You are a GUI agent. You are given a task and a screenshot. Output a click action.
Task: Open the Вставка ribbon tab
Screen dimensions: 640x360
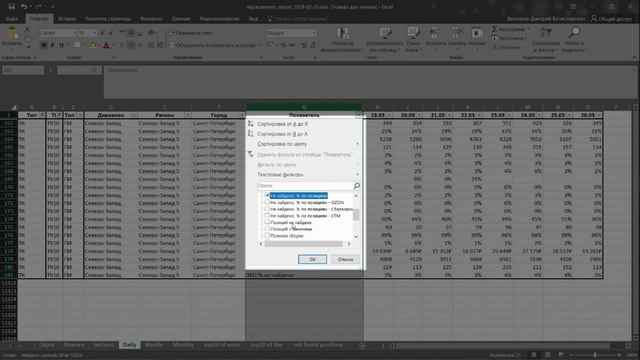pos(67,19)
